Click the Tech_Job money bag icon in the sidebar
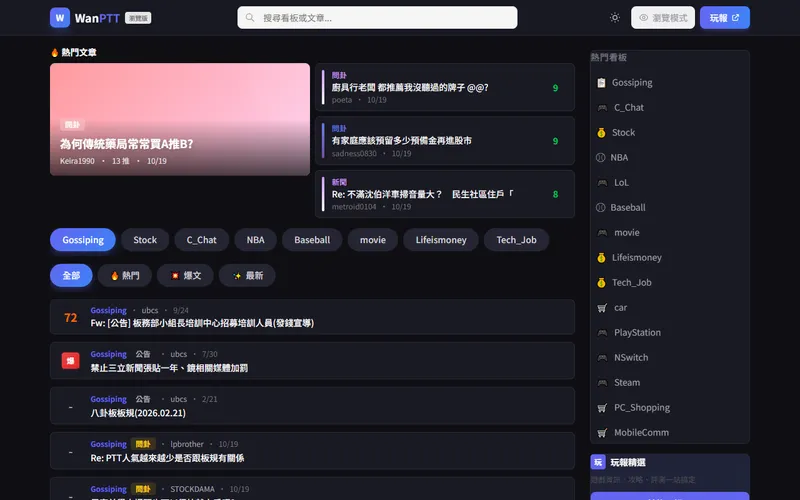 pos(602,283)
